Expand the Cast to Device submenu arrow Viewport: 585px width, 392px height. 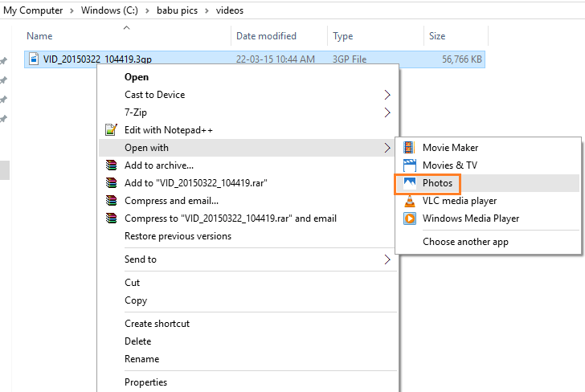tap(387, 95)
